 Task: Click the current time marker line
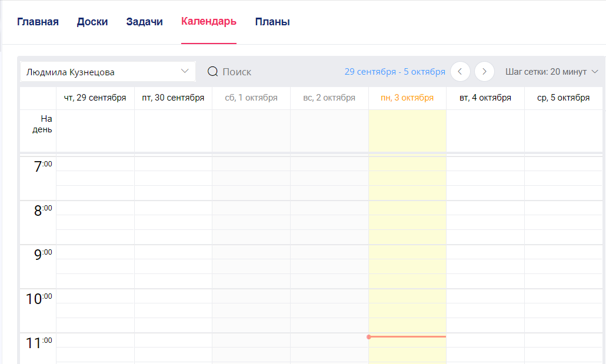pyautogui.click(x=407, y=337)
